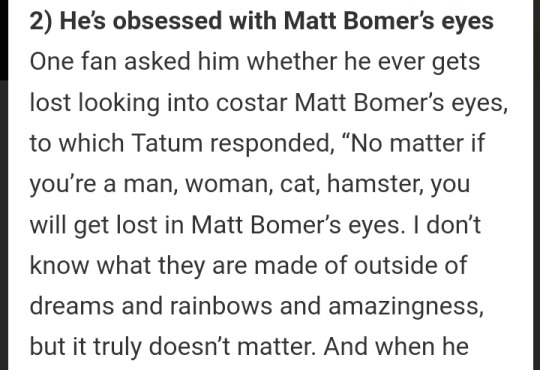Click the word "hamster" in the quote
Image resolution: width=540 pixels, height=370 pixels.
(373, 184)
